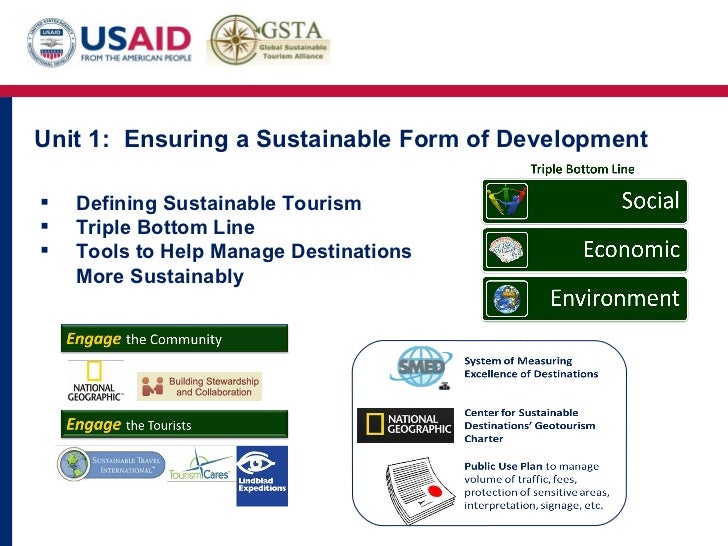This screenshot has height=546, width=728.
Task: Click System of Measuring Excellence of Destinations text
Action: click(x=531, y=367)
